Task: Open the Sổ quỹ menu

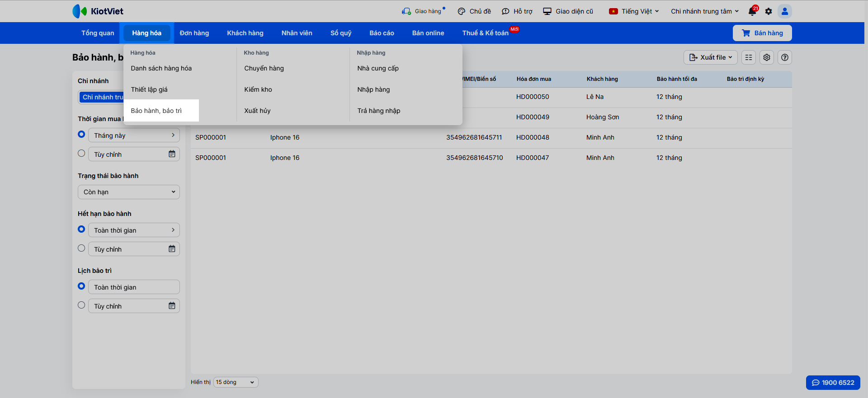Action: pos(341,33)
